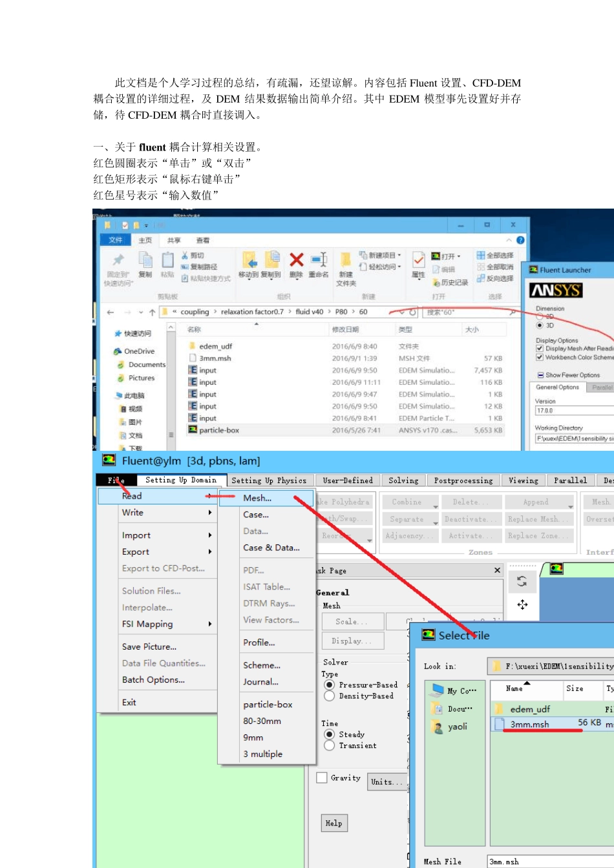The width and height of the screenshot is (614, 868).
Task: Click the Mesh File name input field
Action: click(x=550, y=862)
